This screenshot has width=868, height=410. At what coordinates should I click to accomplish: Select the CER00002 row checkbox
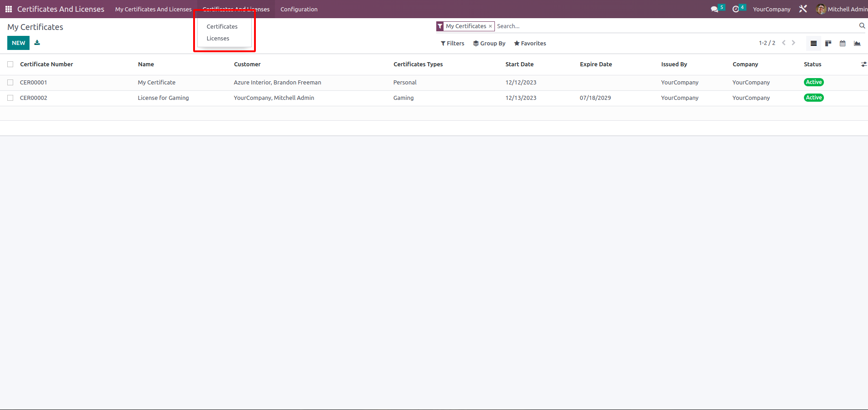click(x=10, y=98)
